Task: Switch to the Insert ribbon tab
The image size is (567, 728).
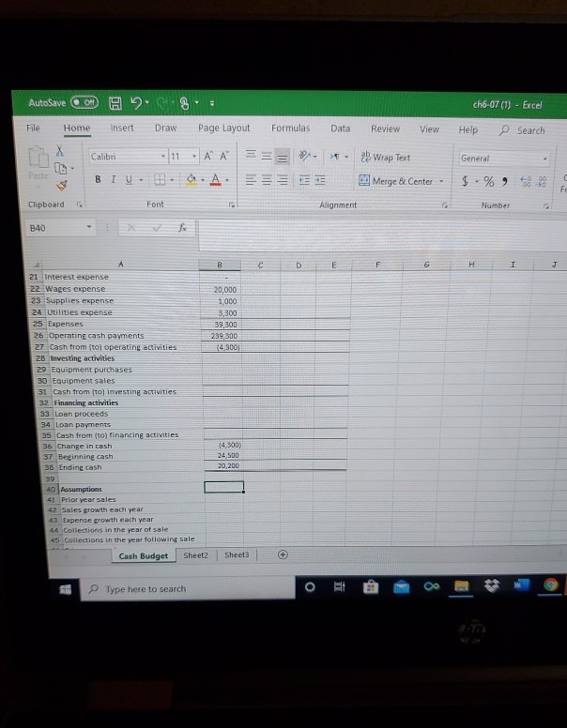Action: pyautogui.click(x=122, y=128)
